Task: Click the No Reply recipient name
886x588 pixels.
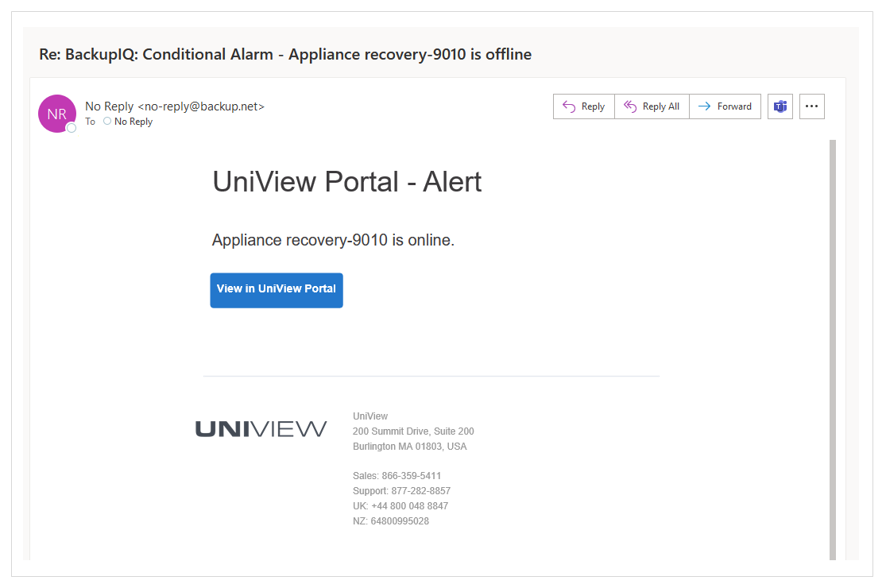Action: (x=133, y=122)
